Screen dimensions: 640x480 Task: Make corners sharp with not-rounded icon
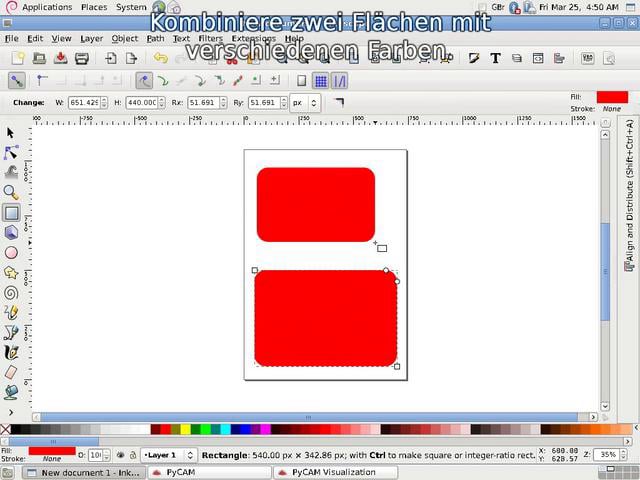pyautogui.click(x=339, y=102)
